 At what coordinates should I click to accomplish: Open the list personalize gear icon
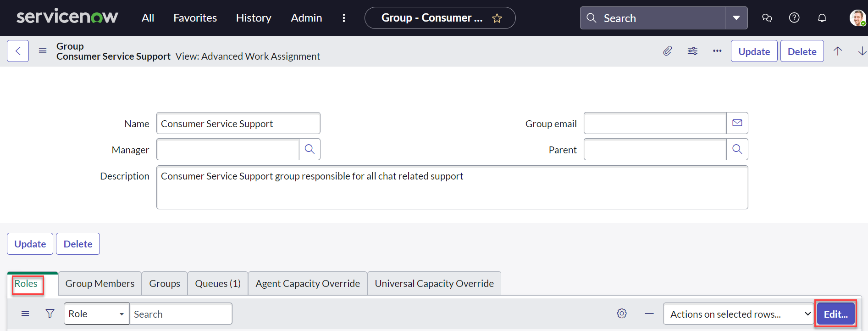622,314
